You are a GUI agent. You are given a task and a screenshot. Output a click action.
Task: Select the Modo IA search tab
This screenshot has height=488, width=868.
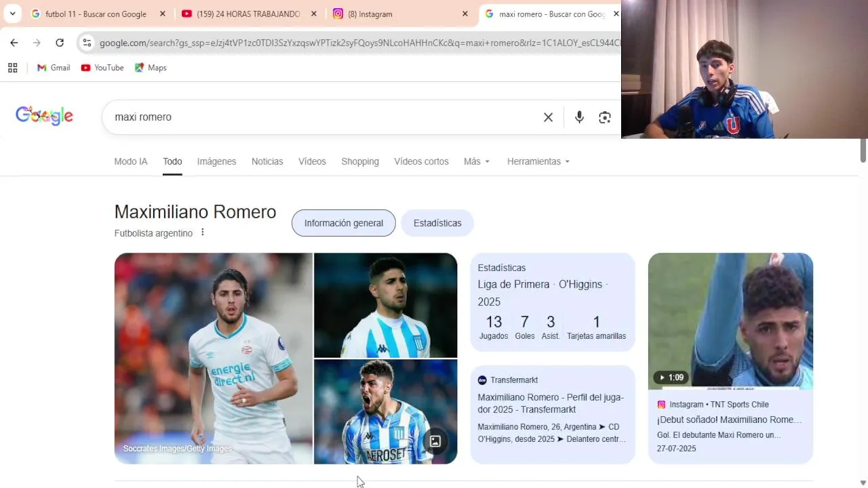coord(131,161)
